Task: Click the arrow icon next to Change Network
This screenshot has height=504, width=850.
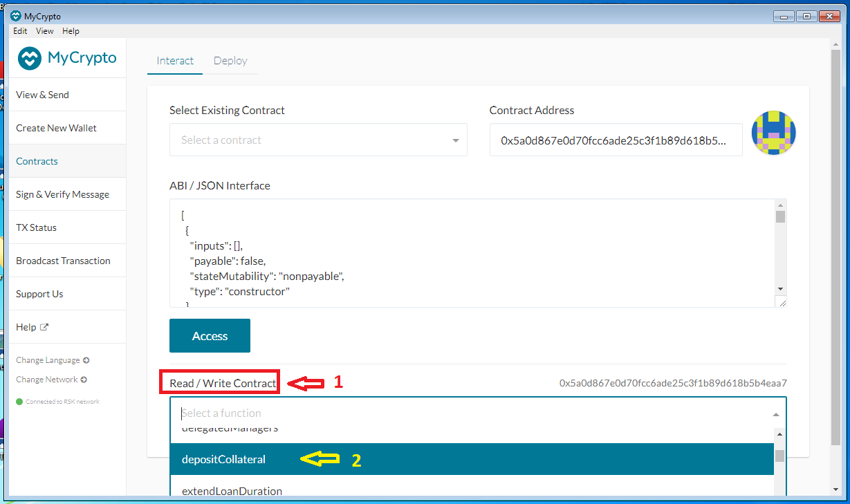Action: point(84,380)
